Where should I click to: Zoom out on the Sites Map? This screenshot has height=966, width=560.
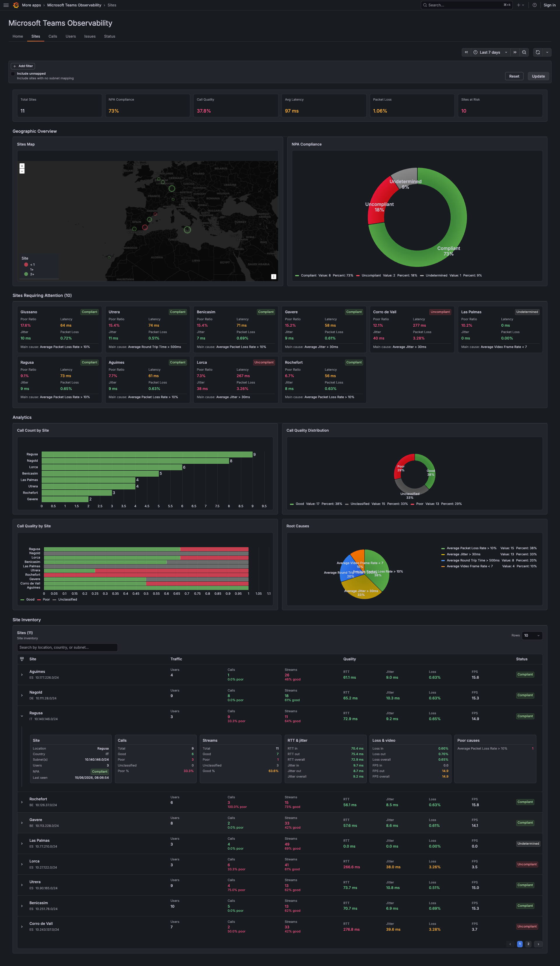(x=22, y=171)
